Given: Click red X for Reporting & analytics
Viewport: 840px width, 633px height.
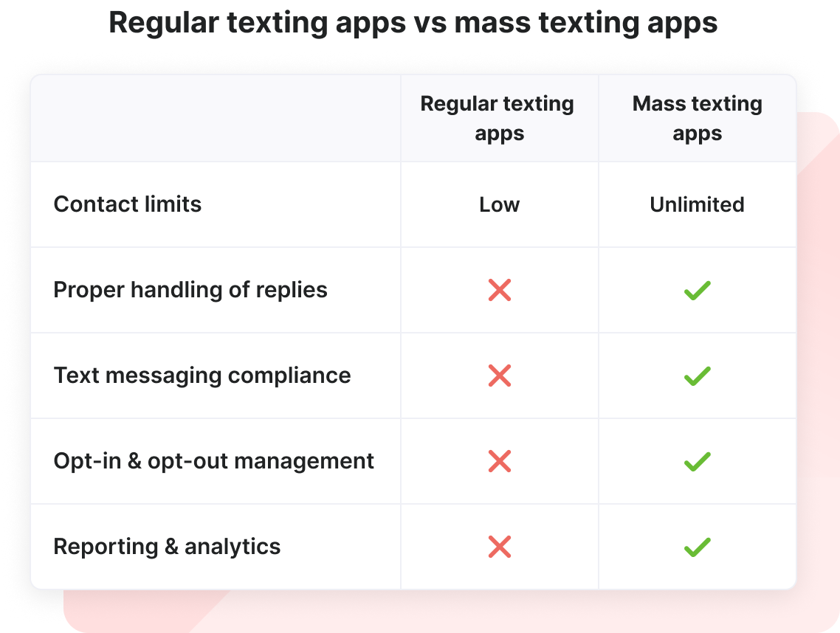Looking at the screenshot, I should click(500, 547).
